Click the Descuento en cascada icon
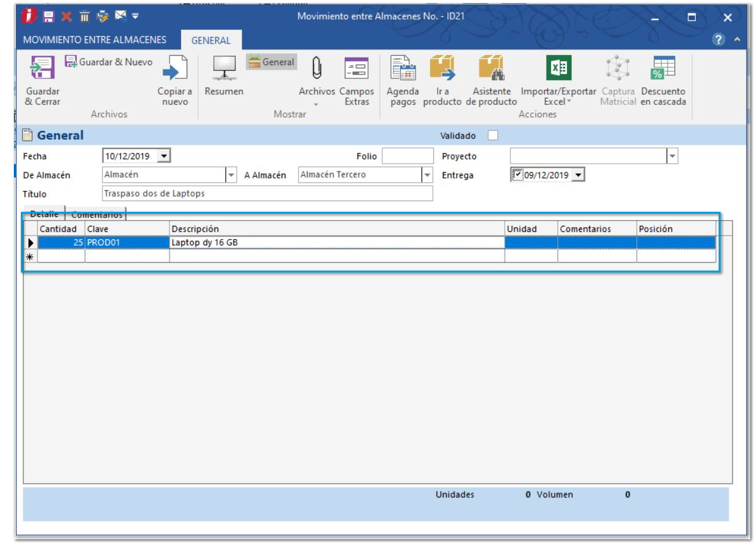The width and height of the screenshot is (756, 545). (x=663, y=68)
